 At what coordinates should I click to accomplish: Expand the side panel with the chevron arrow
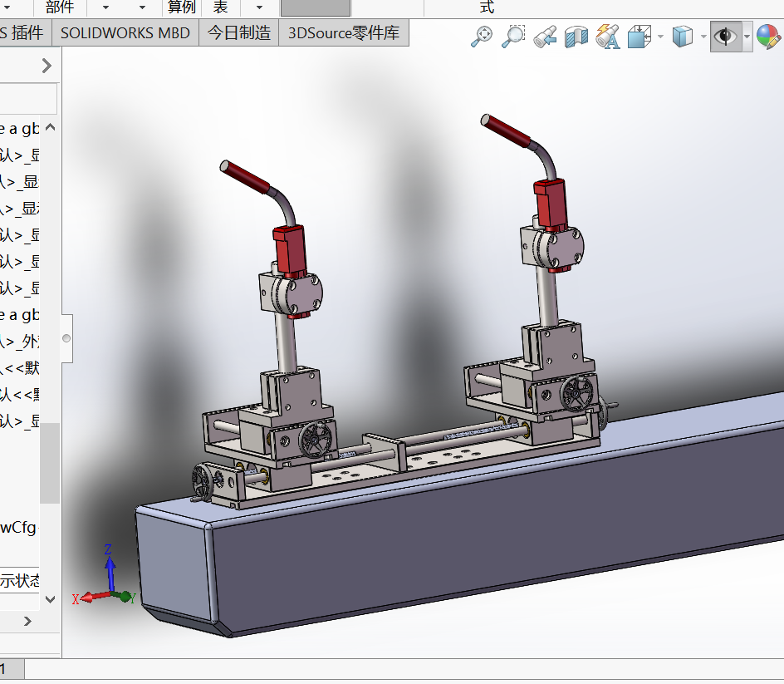pos(47,66)
